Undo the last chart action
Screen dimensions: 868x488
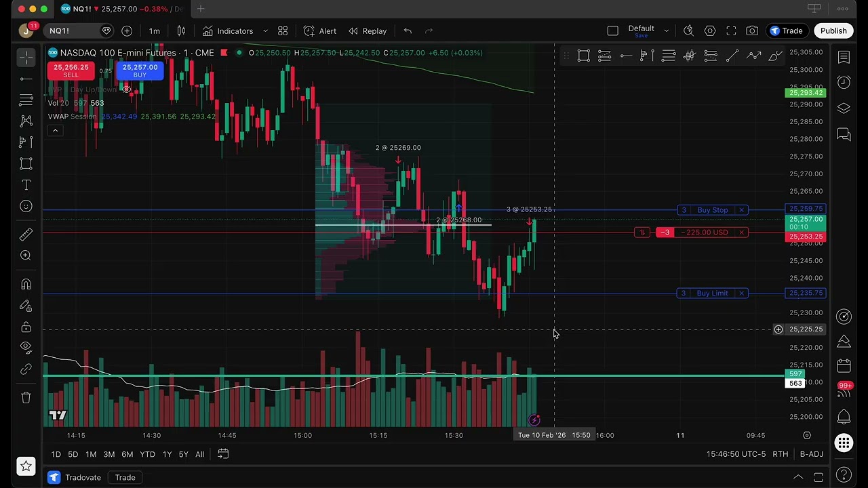click(408, 30)
